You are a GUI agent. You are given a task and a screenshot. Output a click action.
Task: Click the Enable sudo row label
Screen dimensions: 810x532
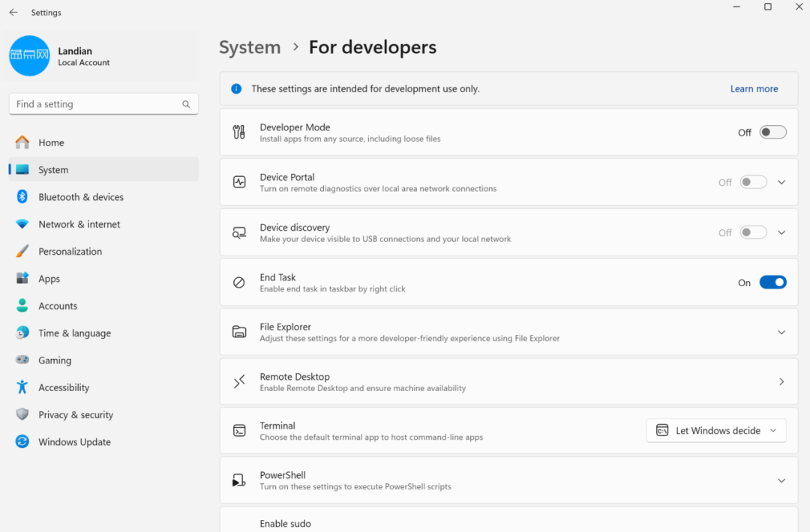pos(285,523)
